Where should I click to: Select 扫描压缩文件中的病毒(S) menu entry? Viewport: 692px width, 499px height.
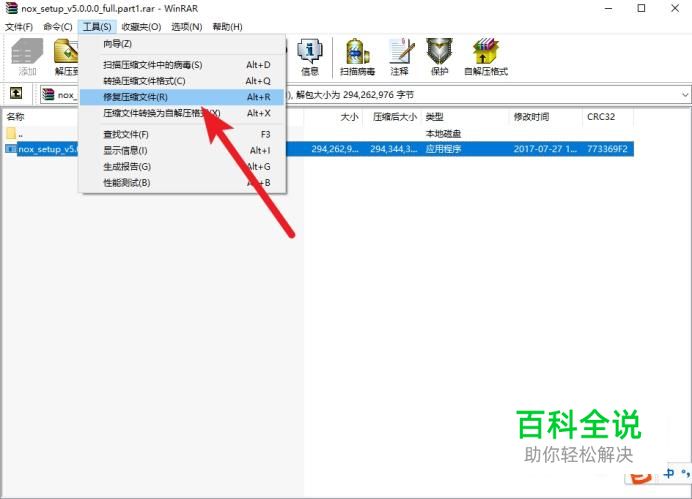pos(182,65)
